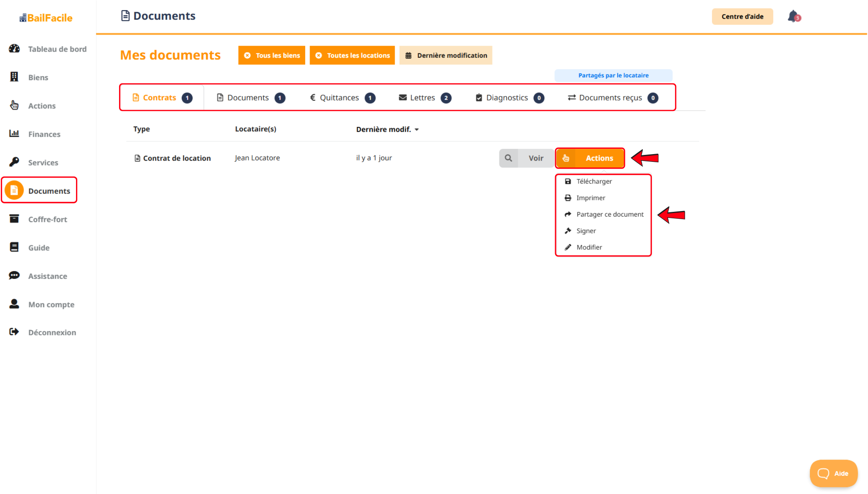The height and width of the screenshot is (494, 868).
Task: Click the Type column header
Action: [141, 129]
